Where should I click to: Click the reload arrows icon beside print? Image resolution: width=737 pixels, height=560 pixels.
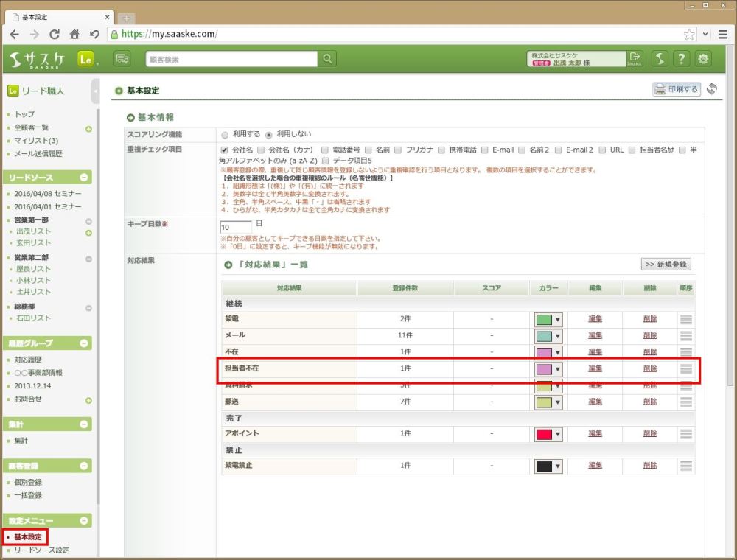pos(711,89)
